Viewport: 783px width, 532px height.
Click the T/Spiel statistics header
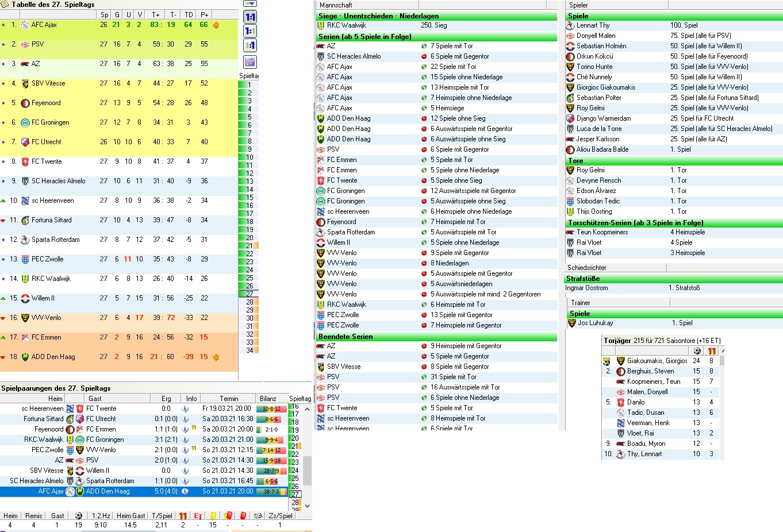162,516
